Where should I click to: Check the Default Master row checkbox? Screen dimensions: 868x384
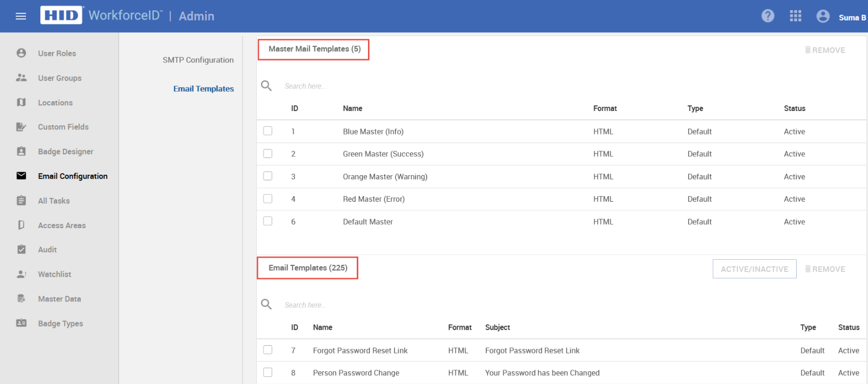point(268,221)
